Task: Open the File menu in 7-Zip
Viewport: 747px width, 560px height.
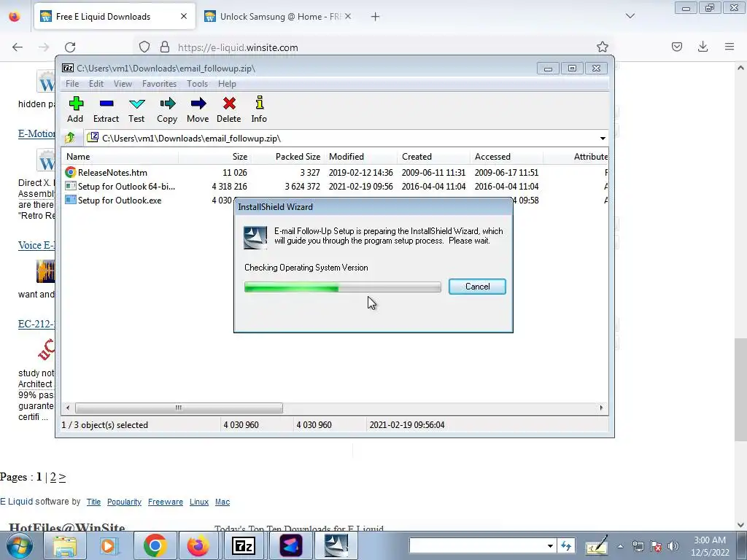Action: point(72,84)
